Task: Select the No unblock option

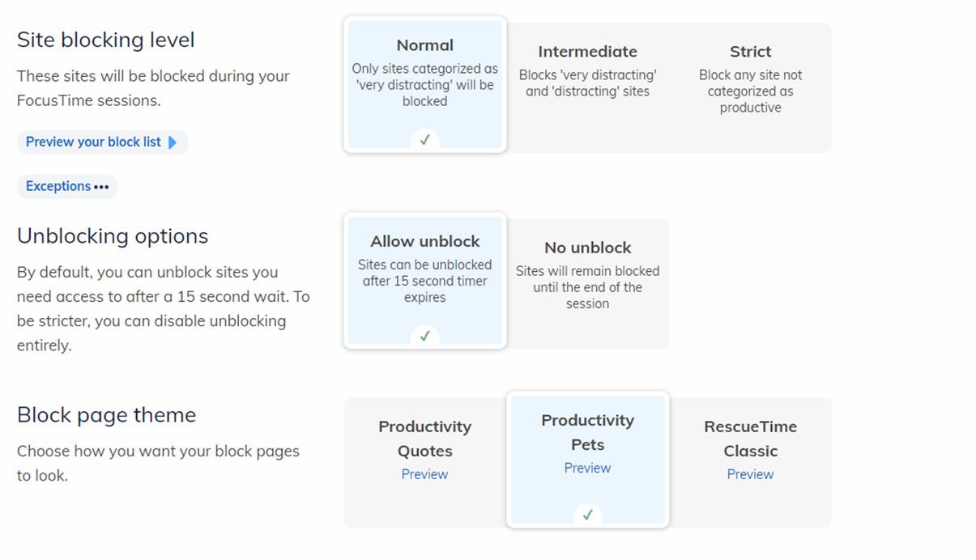Action: (x=587, y=279)
